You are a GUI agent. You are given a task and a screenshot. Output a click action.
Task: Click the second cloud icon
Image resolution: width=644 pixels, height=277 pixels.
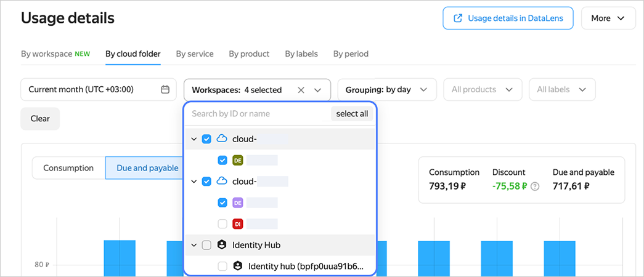[x=222, y=181]
